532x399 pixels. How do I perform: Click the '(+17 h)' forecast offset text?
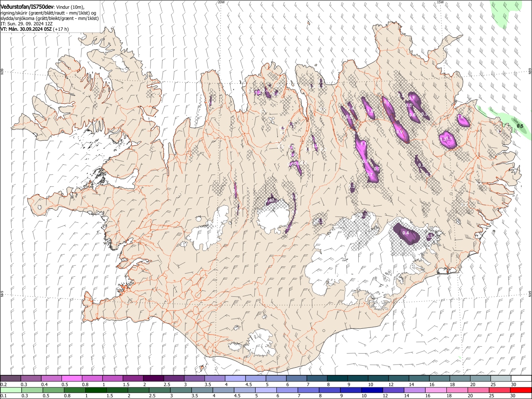pyautogui.click(x=61, y=29)
